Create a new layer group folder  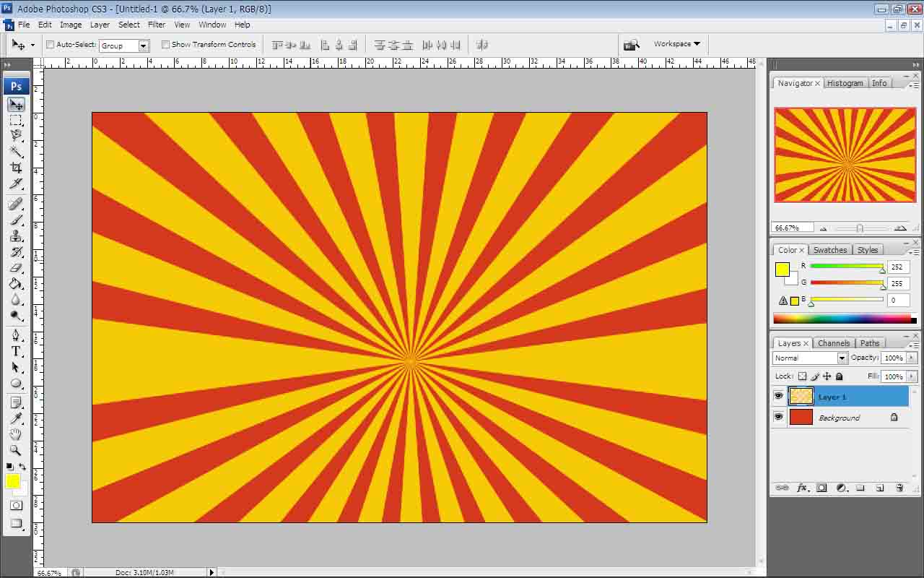click(x=860, y=488)
